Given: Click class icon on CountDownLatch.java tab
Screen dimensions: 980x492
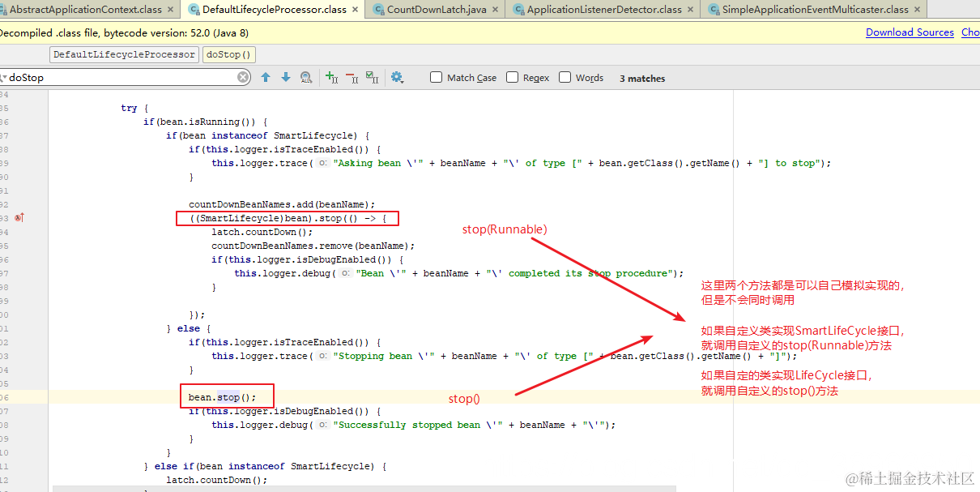Looking at the screenshot, I should [377, 10].
